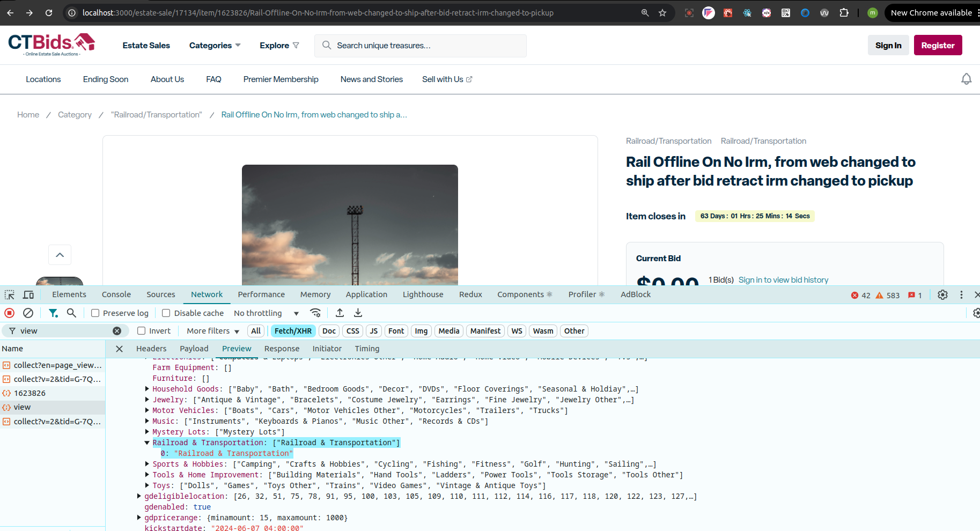The width and height of the screenshot is (980, 531).
Task: Open the Response tab
Action: 282,349
